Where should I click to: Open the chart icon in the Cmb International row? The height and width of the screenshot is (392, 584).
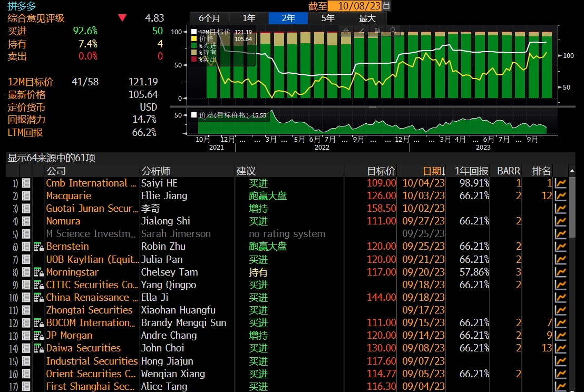560,183
